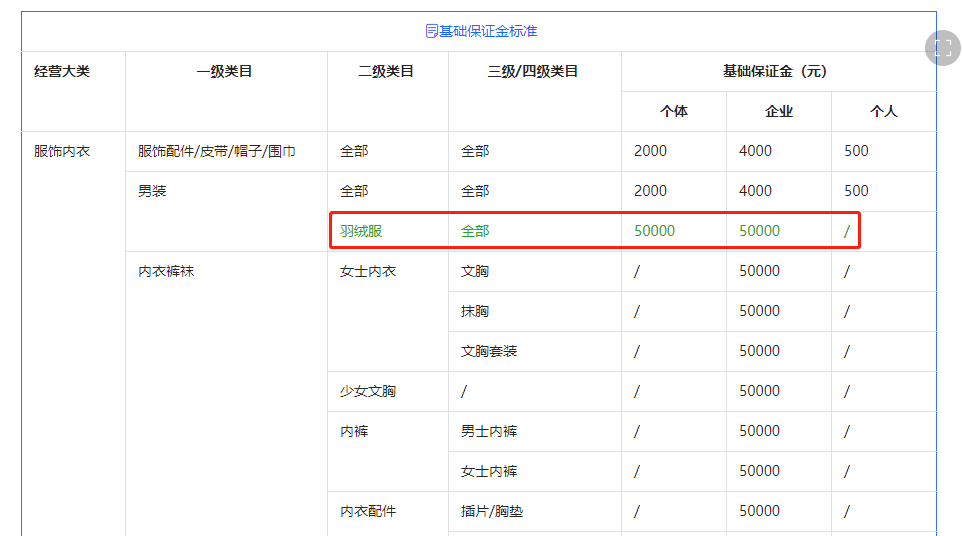Click the document icon beside 基础保证金标准
The height and width of the screenshot is (536, 962).
pos(431,31)
